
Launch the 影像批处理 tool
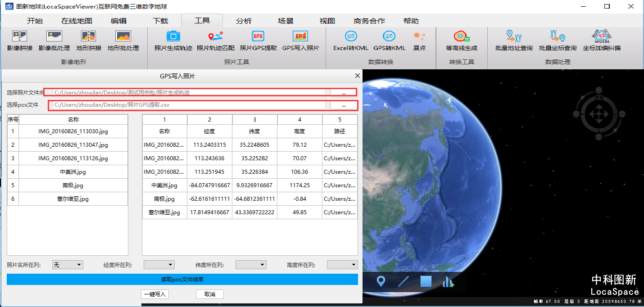click(54, 41)
